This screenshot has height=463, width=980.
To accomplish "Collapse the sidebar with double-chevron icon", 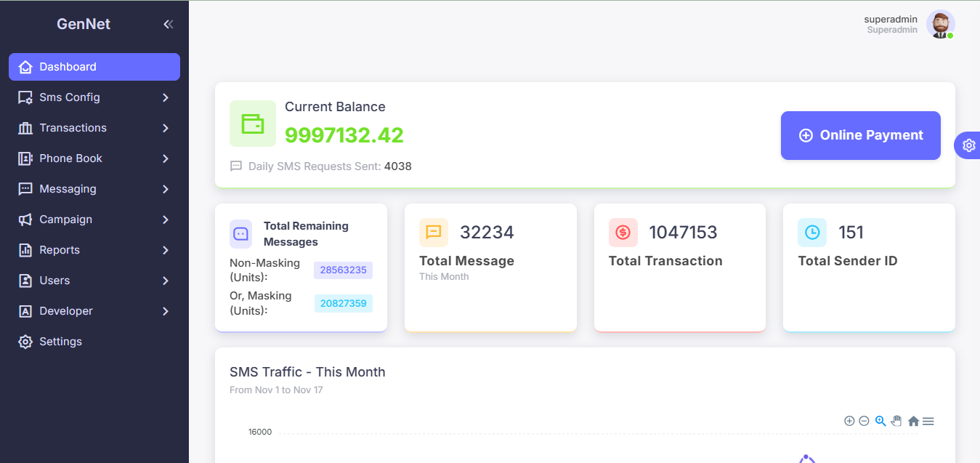I will point(168,24).
